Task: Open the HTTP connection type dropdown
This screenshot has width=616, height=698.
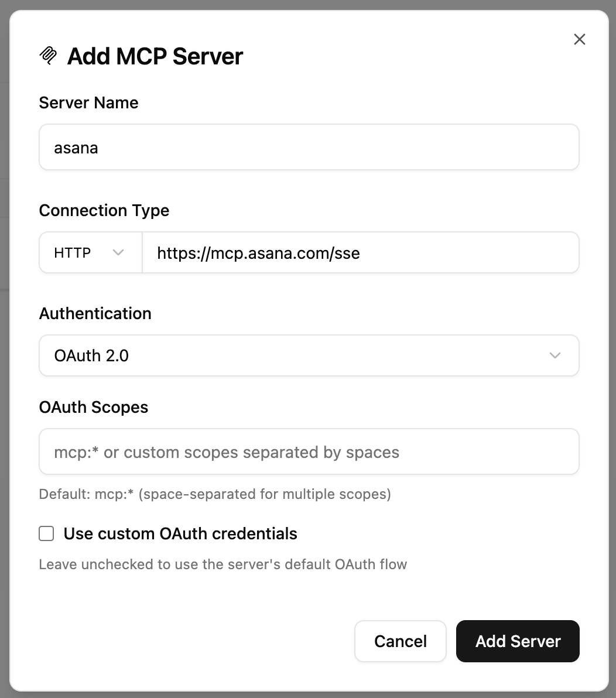Action: click(91, 252)
